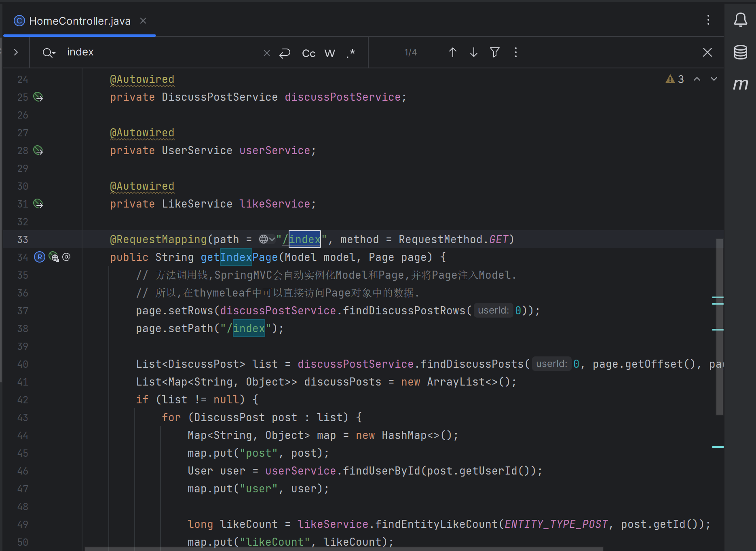Click the autowired bean gutter icon on line 28
The height and width of the screenshot is (551, 756).
pos(38,150)
